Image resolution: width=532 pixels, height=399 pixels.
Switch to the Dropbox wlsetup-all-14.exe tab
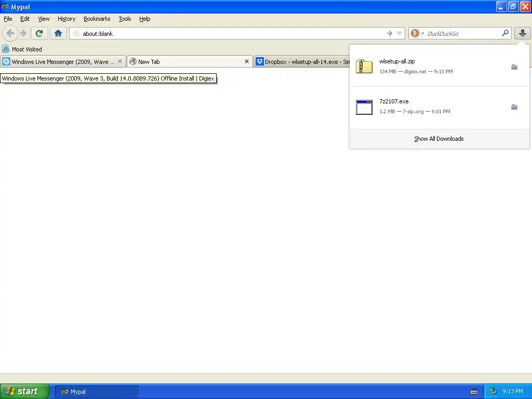click(x=302, y=61)
